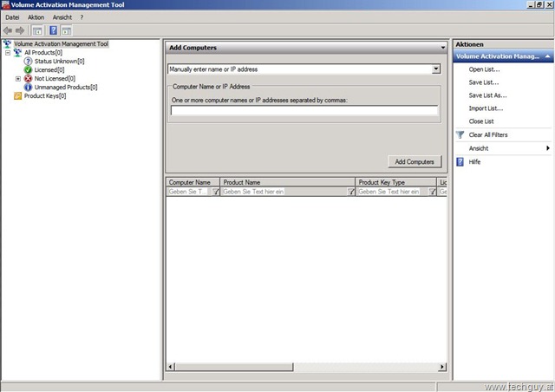Select Licensed[0] tree item
This screenshot has width=555, height=392.
[x=49, y=69]
